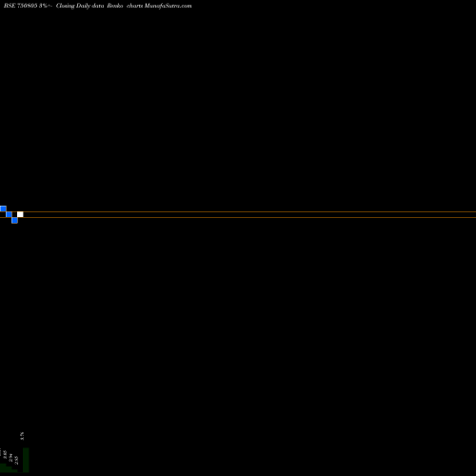476x476 pixels.
Task: Select the white Renko brick
Action: (x=20, y=214)
